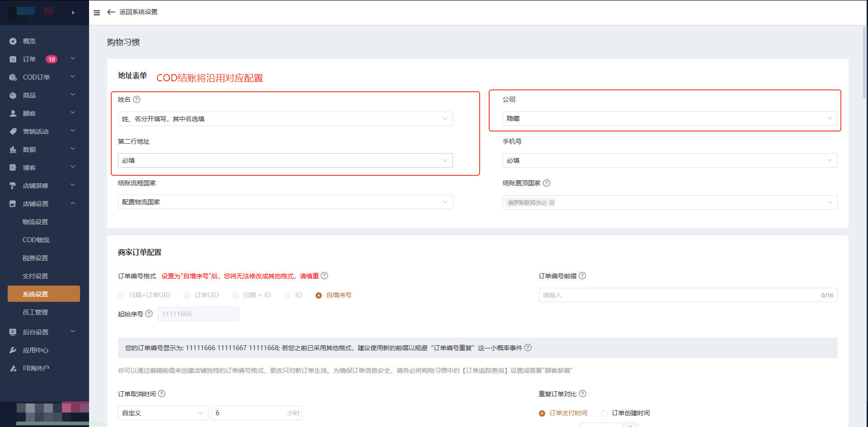Click the 订单编号前缀 input field

coord(687,295)
